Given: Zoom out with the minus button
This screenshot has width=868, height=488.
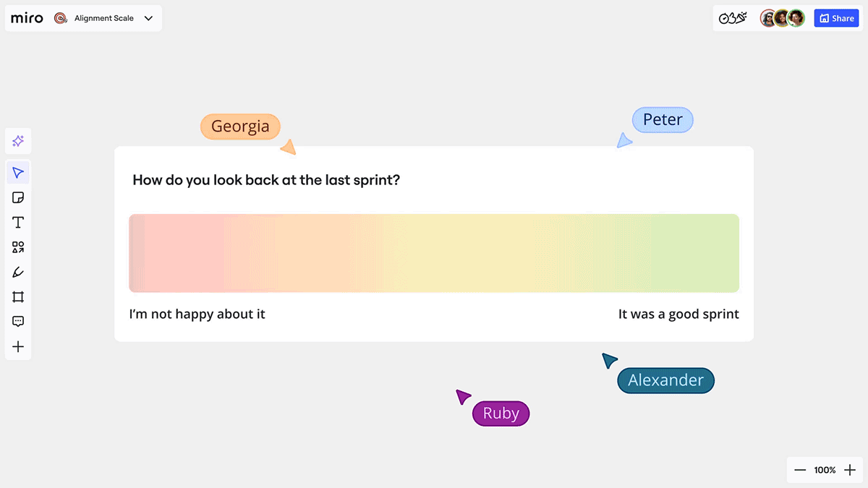Looking at the screenshot, I should point(800,470).
